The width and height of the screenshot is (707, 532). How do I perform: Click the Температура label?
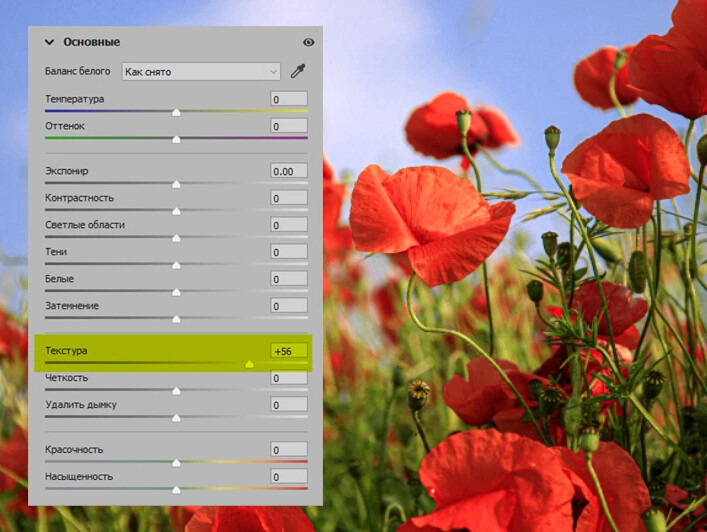coord(74,99)
